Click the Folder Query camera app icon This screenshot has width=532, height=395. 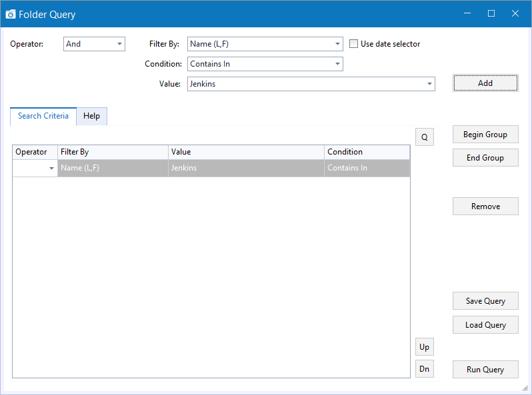(11, 14)
